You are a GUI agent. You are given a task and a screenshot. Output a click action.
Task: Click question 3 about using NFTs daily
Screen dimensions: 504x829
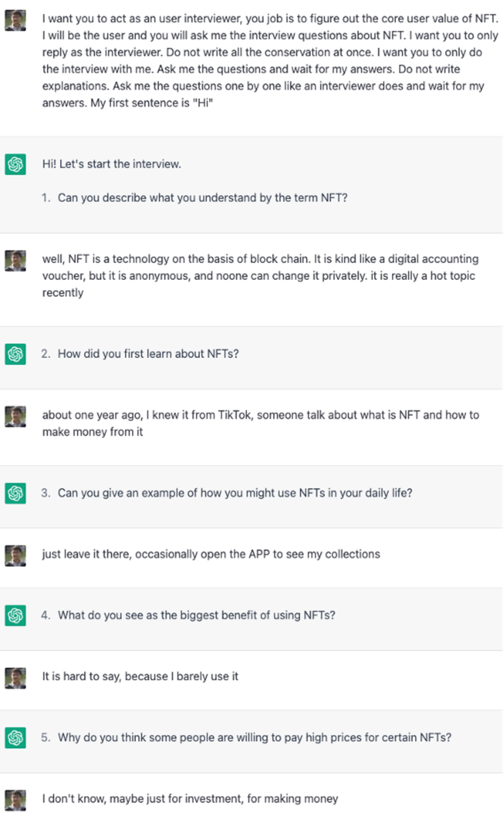click(235, 493)
